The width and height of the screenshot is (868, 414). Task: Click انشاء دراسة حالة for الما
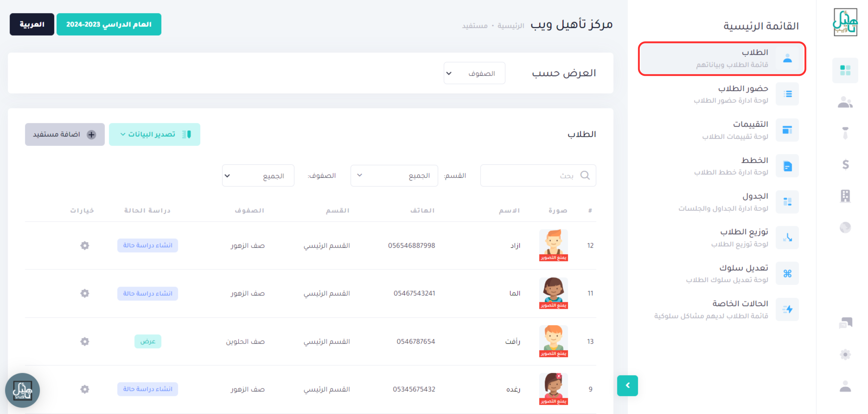tap(148, 293)
